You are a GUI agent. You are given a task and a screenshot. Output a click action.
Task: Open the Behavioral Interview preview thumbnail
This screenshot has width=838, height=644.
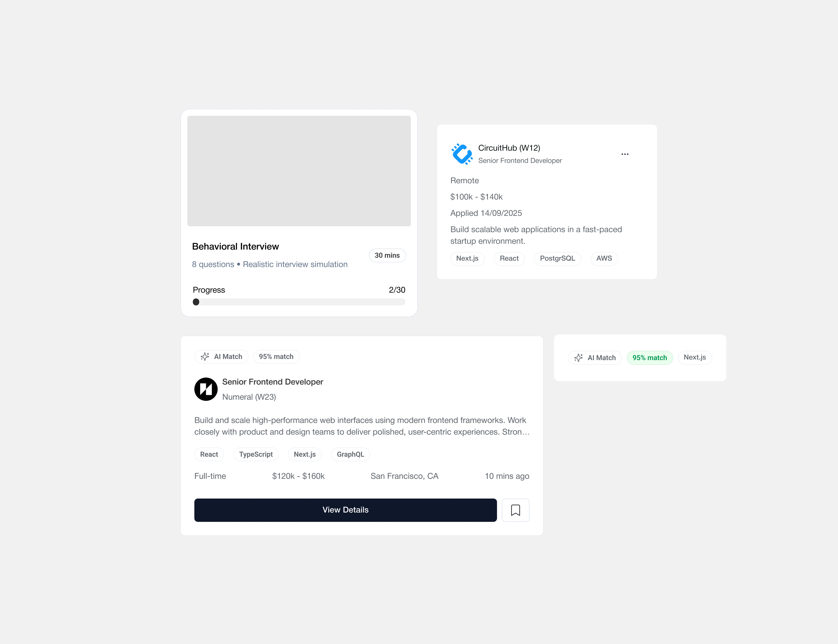pyautogui.click(x=299, y=171)
